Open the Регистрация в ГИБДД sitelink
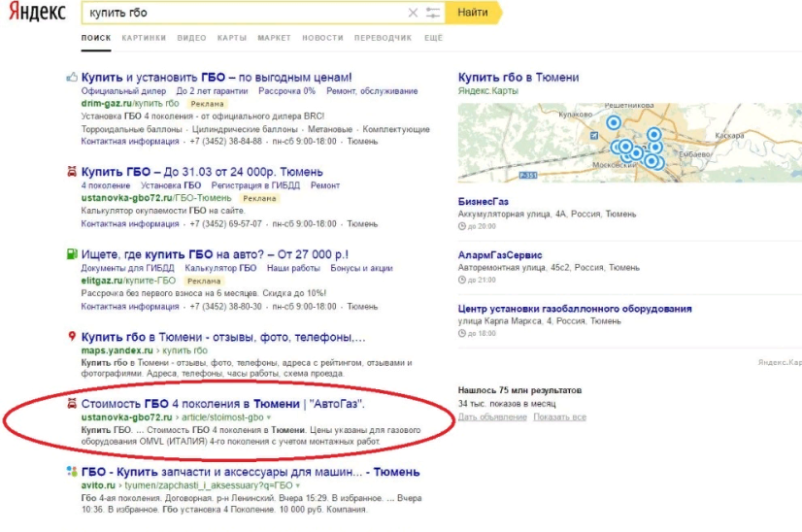Image resolution: width=802 pixels, height=532 pixels. pyautogui.click(x=255, y=185)
